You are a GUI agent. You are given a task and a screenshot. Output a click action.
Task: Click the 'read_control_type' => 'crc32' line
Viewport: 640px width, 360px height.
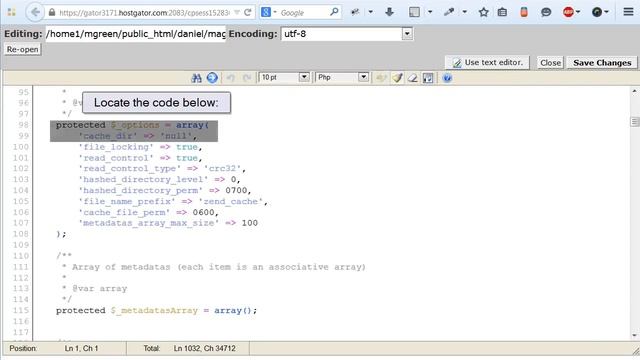pos(162,169)
